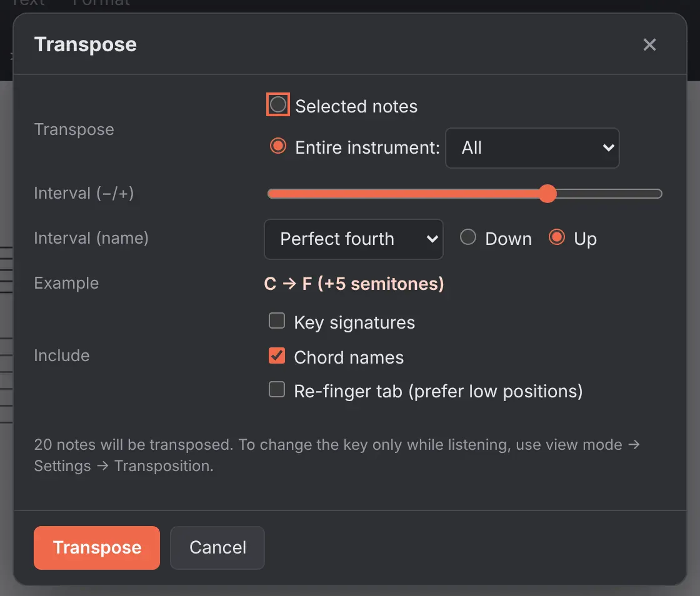
Task: Click the Cancel button
Action: (x=217, y=548)
